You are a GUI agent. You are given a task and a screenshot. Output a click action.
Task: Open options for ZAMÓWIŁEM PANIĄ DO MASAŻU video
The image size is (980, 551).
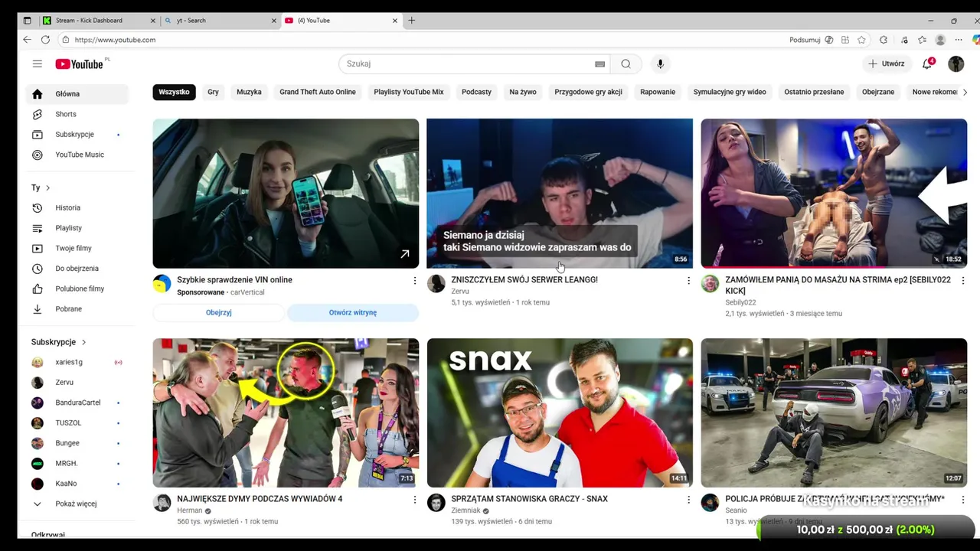pos(962,281)
